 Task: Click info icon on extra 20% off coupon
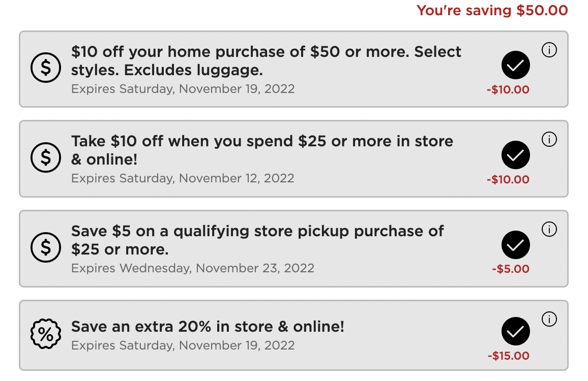coord(549,319)
